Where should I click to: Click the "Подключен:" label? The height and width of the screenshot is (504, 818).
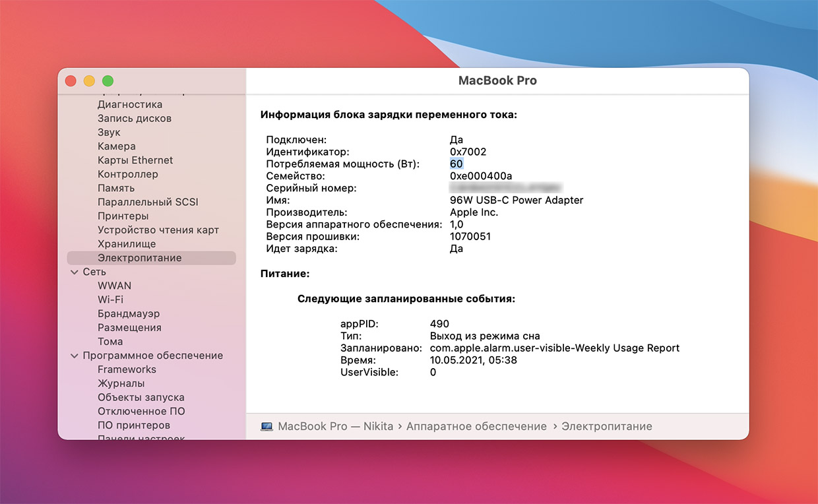pyautogui.click(x=296, y=140)
